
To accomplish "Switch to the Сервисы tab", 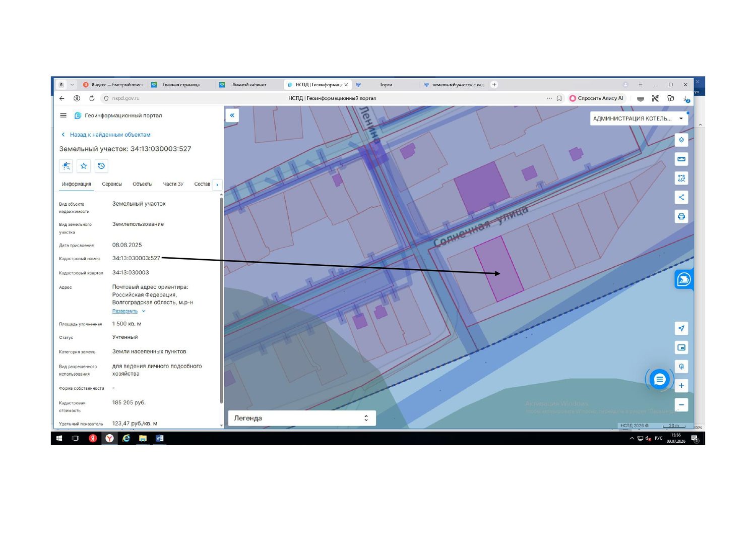I will point(112,184).
